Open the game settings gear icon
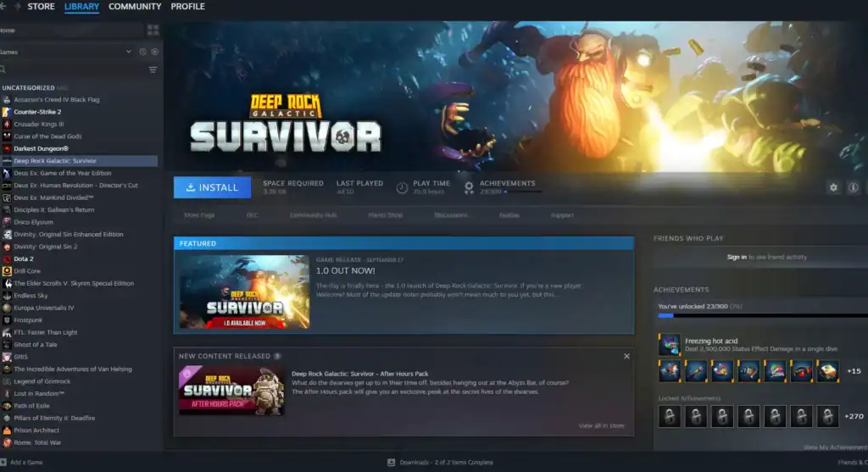868x472 pixels. point(833,187)
